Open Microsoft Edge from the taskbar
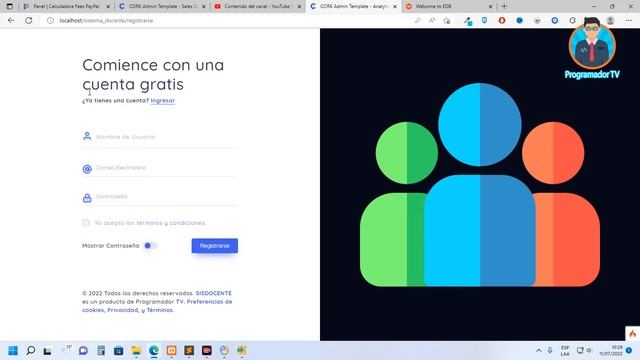Screen dimensions: 640x360 [x=154, y=351]
